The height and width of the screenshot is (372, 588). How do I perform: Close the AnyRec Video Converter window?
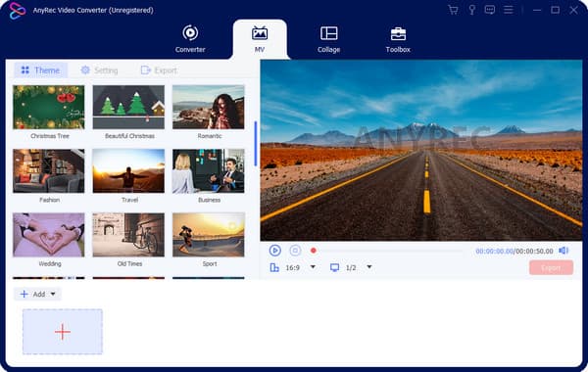(573, 10)
